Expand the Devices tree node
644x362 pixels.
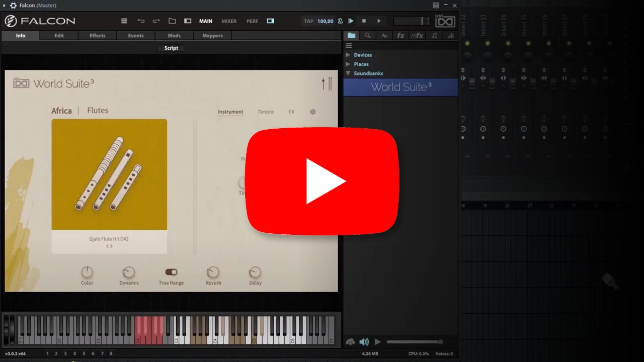[348, 55]
